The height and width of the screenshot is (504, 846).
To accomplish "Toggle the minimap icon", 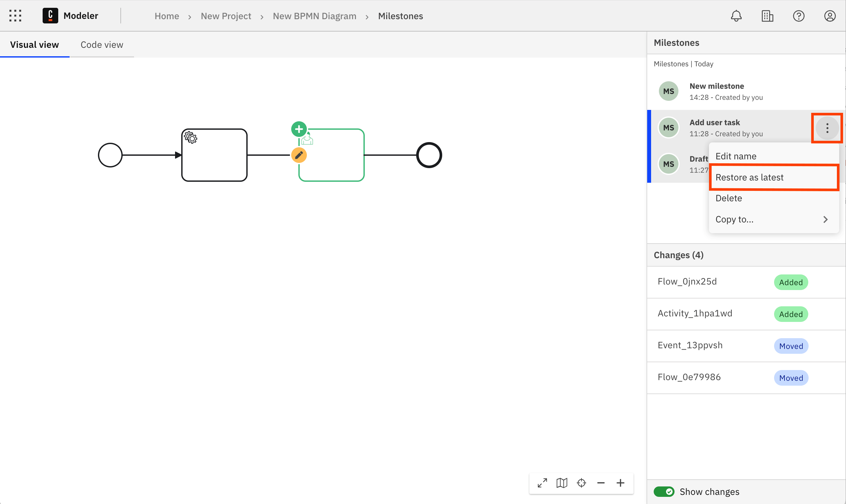I will (x=562, y=483).
